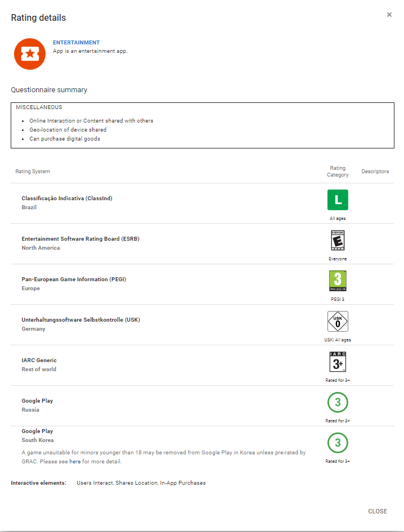This screenshot has width=404, height=532.
Task: Click the IARC Generic row label
Action: tap(39, 360)
